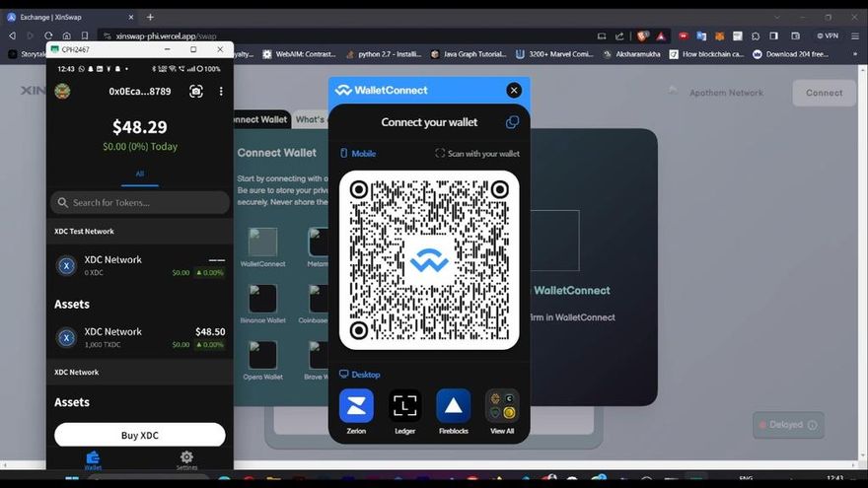Click the page vertical scrollbar
This screenshot has width=868, height=488.
point(862,263)
